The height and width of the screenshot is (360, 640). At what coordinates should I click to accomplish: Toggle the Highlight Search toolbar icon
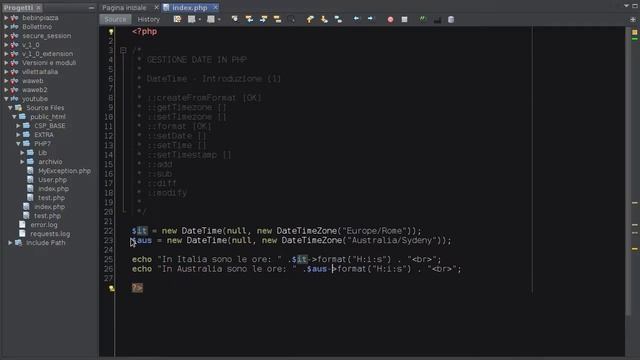(x=277, y=19)
